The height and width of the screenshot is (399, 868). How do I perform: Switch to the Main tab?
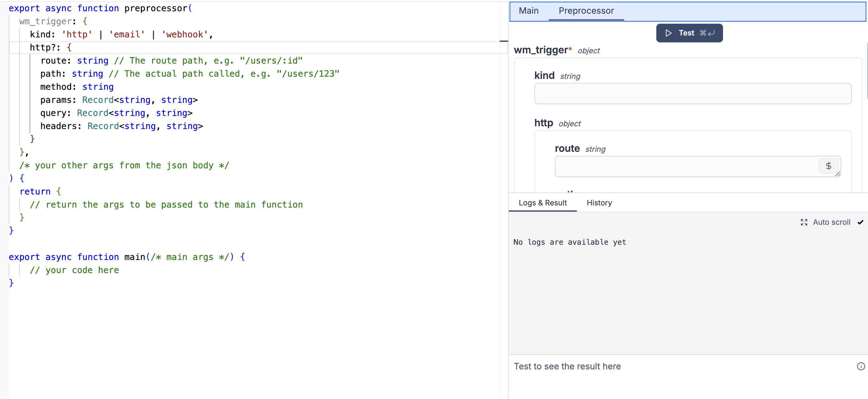coord(528,11)
